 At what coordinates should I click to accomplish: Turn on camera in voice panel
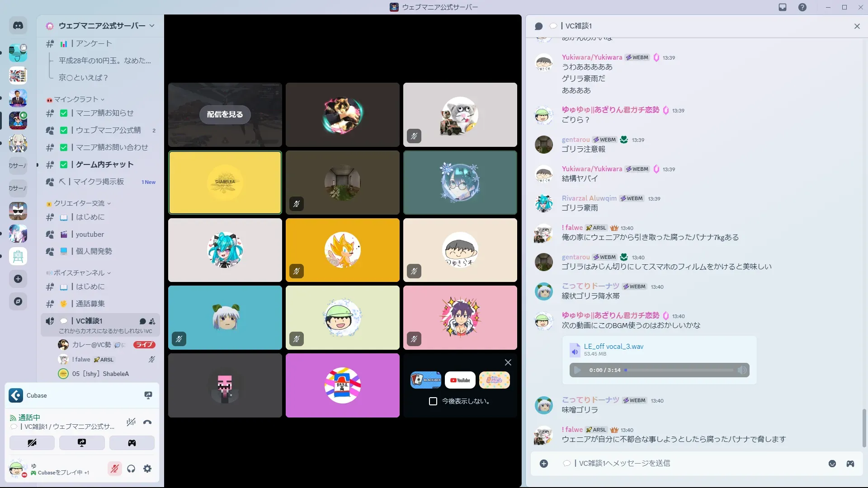pos(32,443)
